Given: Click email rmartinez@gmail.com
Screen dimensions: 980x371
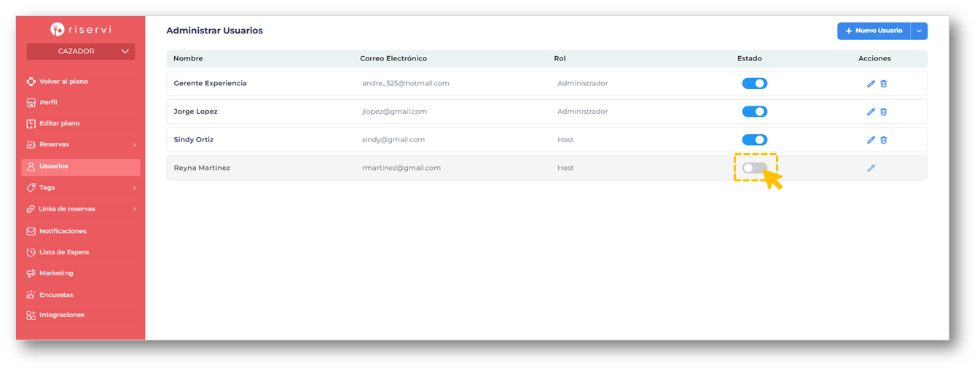Looking at the screenshot, I should tap(401, 168).
